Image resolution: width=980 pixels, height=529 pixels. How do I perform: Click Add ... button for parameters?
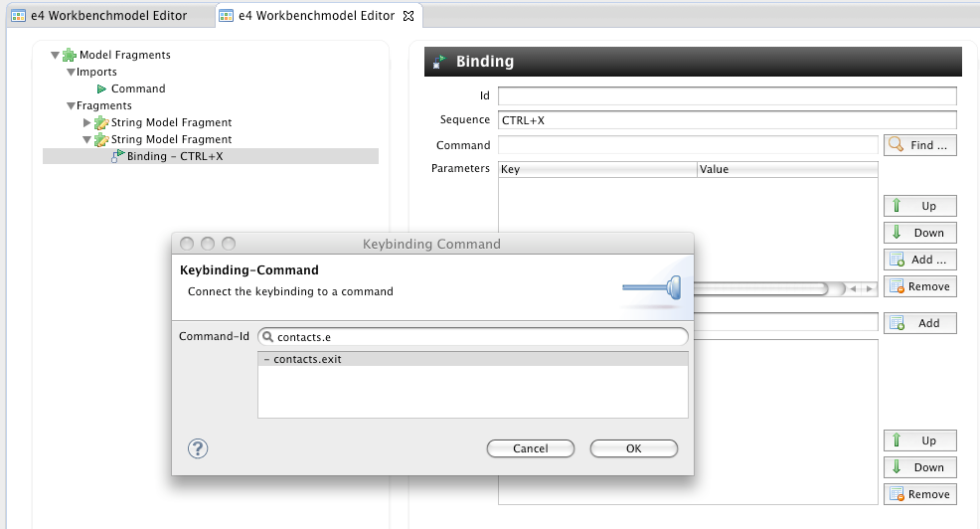click(920, 260)
